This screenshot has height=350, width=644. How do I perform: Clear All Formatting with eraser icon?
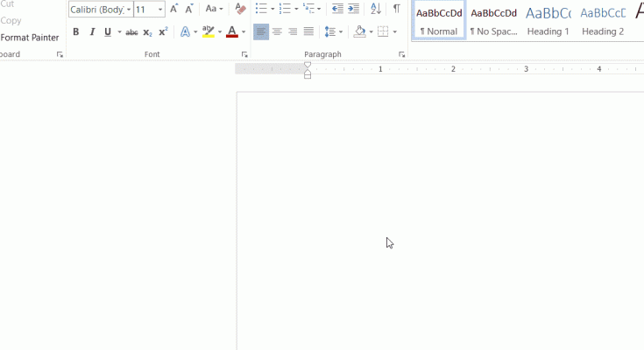click(x=240, y=9)
